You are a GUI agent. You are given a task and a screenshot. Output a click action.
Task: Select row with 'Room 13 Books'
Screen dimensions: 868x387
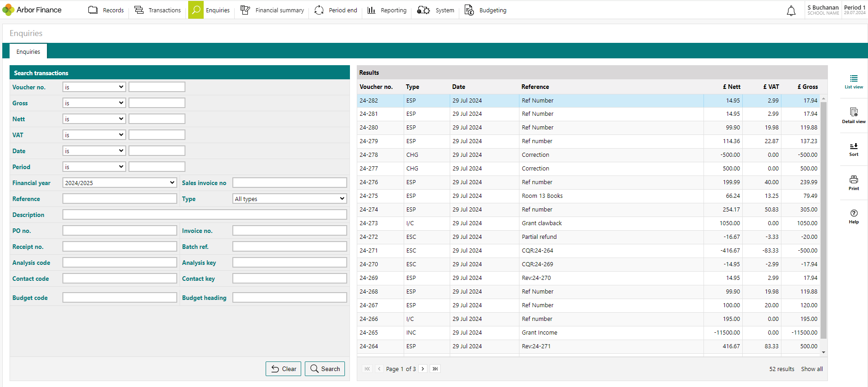588,196
